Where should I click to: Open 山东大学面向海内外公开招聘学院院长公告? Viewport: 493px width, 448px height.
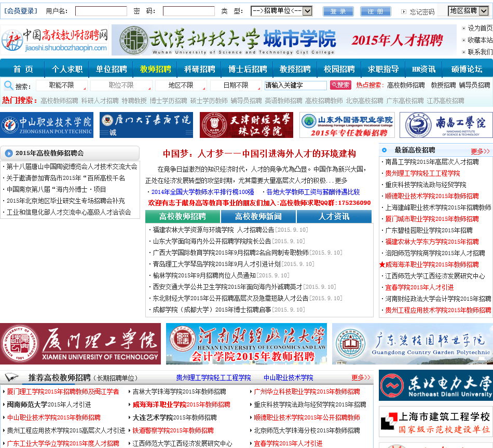click(212, 241)
